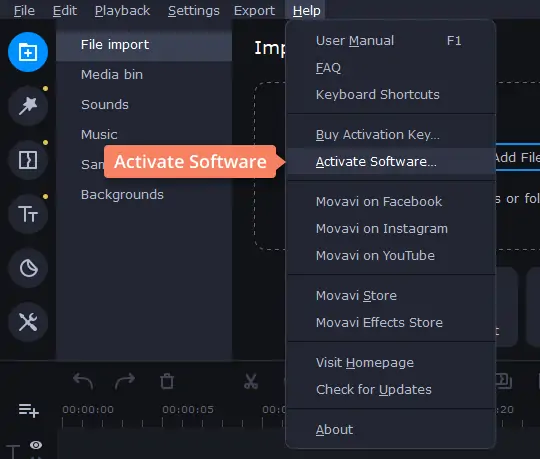Select Sounds in side list
Image resolution: width=540 pixels, height=459 pixels.
(144, 105)
